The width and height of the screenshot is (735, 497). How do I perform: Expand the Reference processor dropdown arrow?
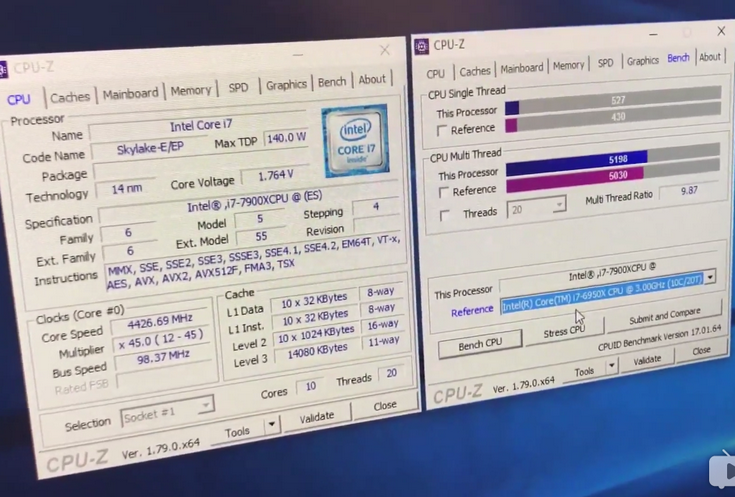pos(711,277)
